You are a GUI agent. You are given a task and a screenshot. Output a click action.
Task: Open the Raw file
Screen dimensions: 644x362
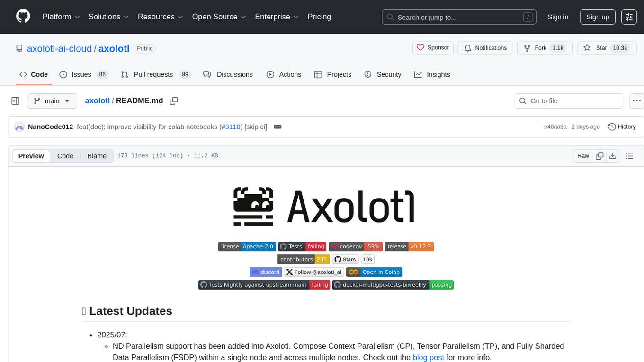click(583, 156)
